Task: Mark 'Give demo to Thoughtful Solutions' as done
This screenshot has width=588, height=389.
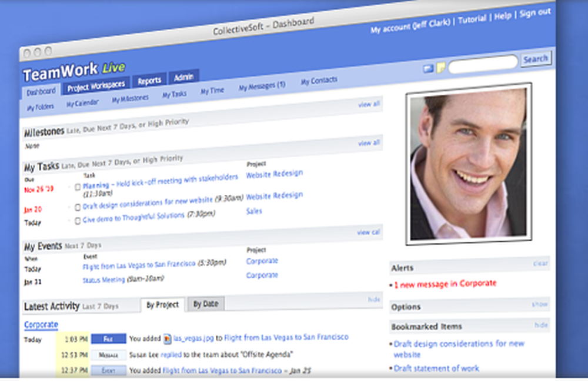Action: click(x=78, y=221)
